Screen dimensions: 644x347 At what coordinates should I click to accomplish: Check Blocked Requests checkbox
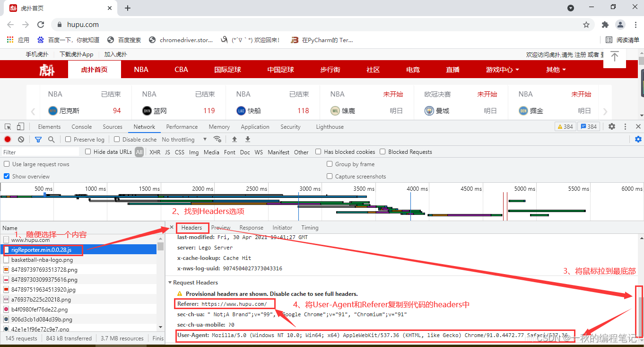383,151
